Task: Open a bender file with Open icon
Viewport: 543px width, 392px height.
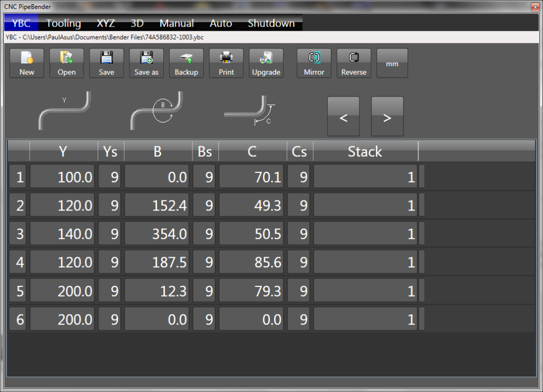Action: pyautogui.click(x=67, y=63)
